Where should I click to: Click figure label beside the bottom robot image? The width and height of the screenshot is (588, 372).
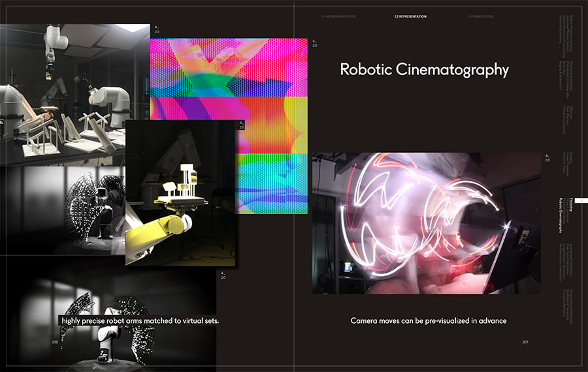[223, 275]
